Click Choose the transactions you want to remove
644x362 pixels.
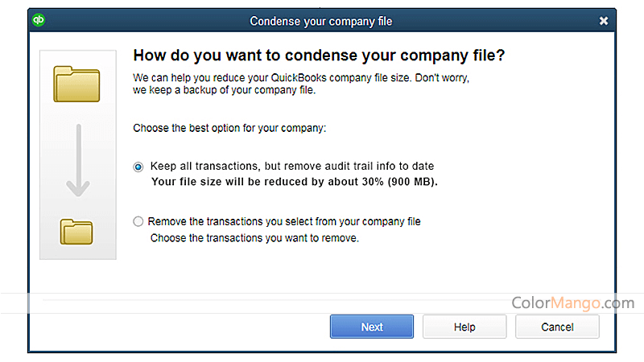point(254,238)
